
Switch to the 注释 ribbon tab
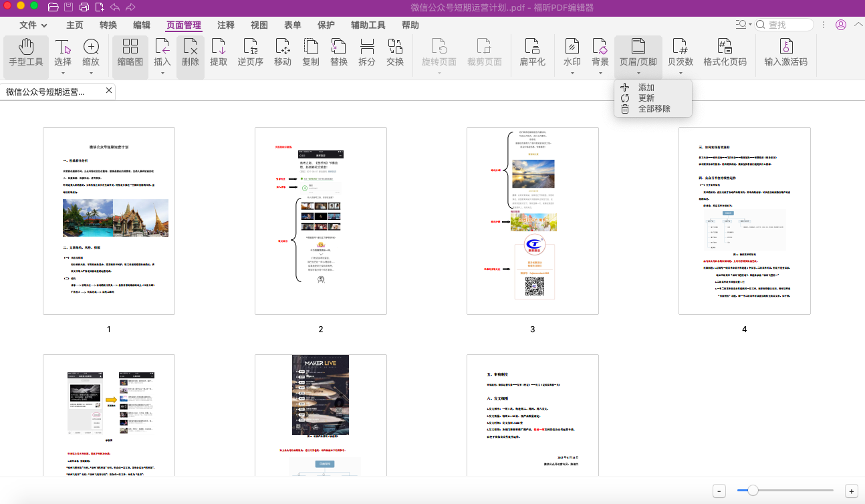pos(226,25)
